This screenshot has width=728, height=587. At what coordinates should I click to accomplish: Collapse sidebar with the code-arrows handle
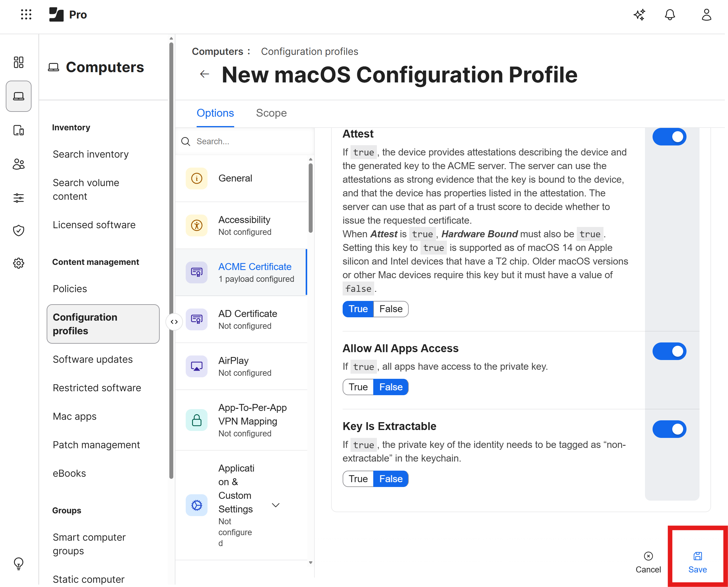pos(174,322)
